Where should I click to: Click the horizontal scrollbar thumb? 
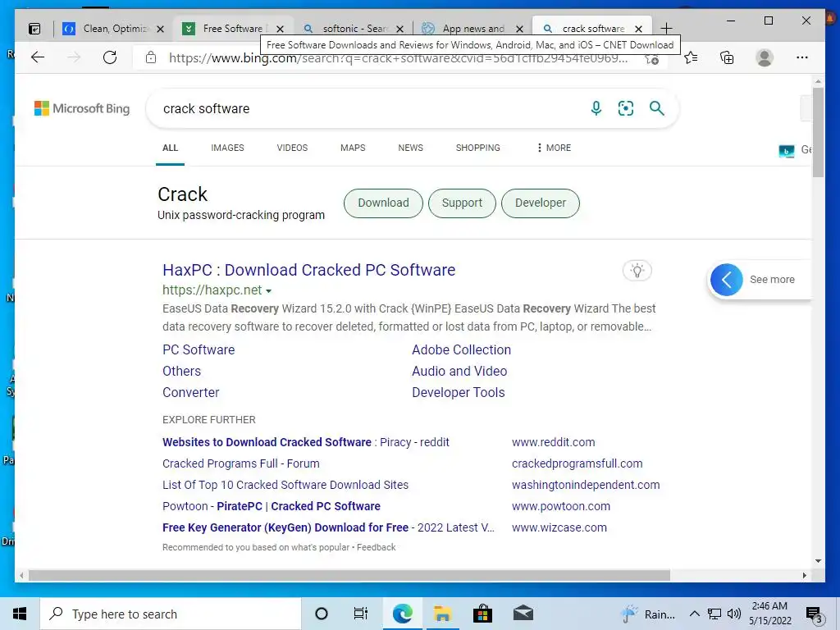pyautogui.click(x=349, y=575)
